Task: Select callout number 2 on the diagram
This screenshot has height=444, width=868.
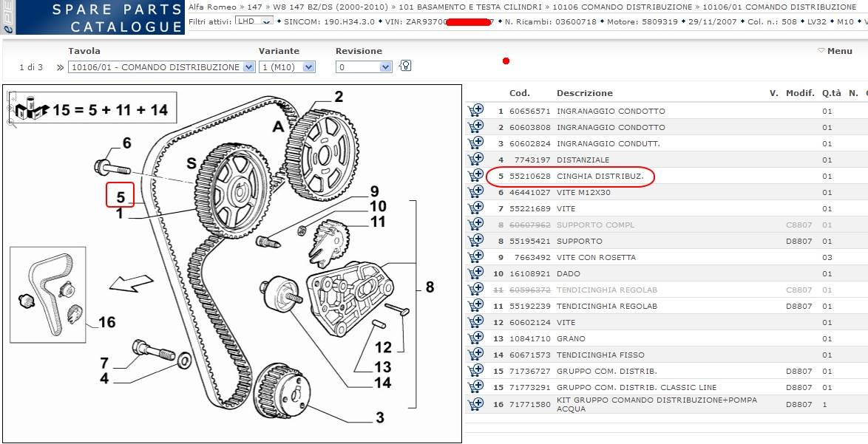Action: [338, 97]
